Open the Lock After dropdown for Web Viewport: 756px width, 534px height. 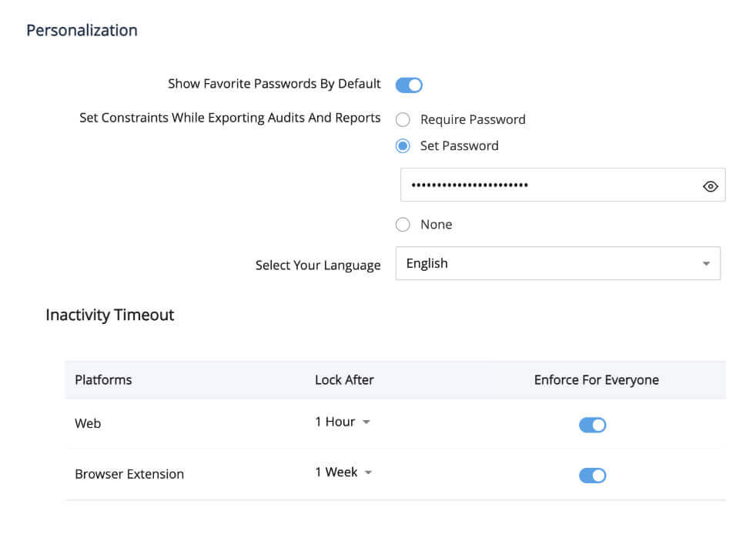(x=342, y=422)
